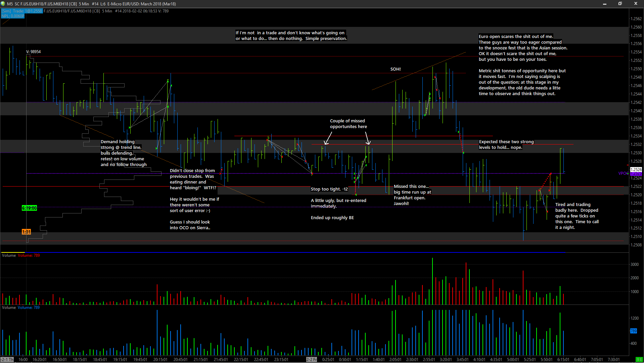Click the green '9 E' status box
644x363 pixels.
tap(639, 360)
